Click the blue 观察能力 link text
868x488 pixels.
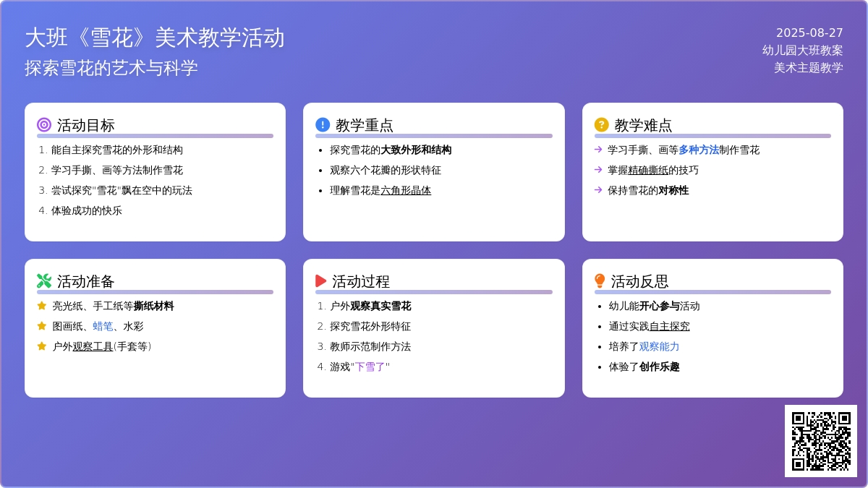(660, 346)
